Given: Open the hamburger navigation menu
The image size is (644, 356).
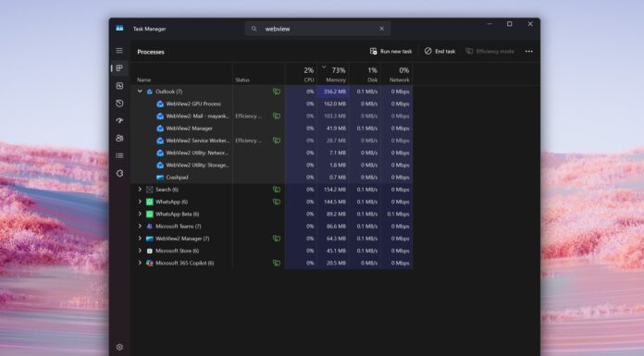Looking at the screenshot, I should (x=119, y=51).
